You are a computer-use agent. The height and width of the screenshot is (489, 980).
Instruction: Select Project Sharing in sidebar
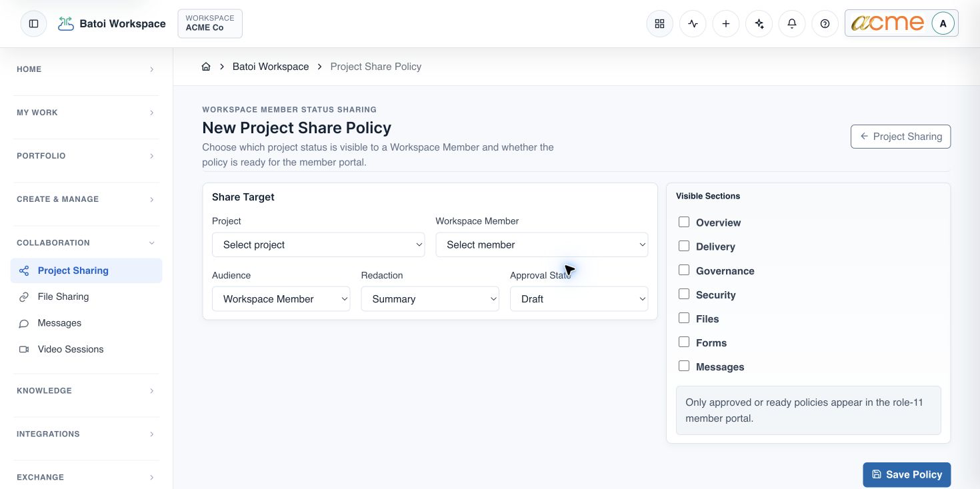(87, 270)
